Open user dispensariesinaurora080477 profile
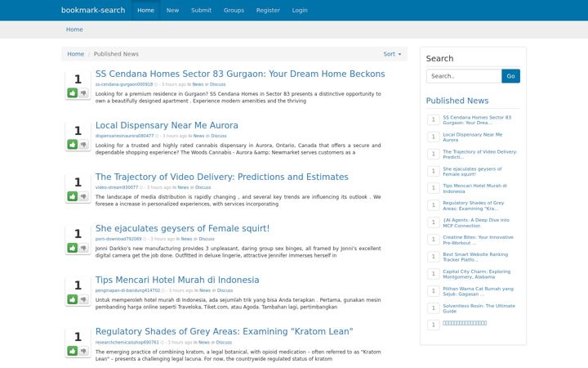 point(124,136)
